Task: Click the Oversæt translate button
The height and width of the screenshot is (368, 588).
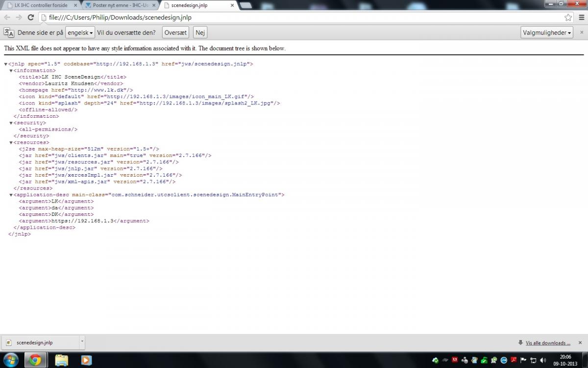Action: (175, 32)
